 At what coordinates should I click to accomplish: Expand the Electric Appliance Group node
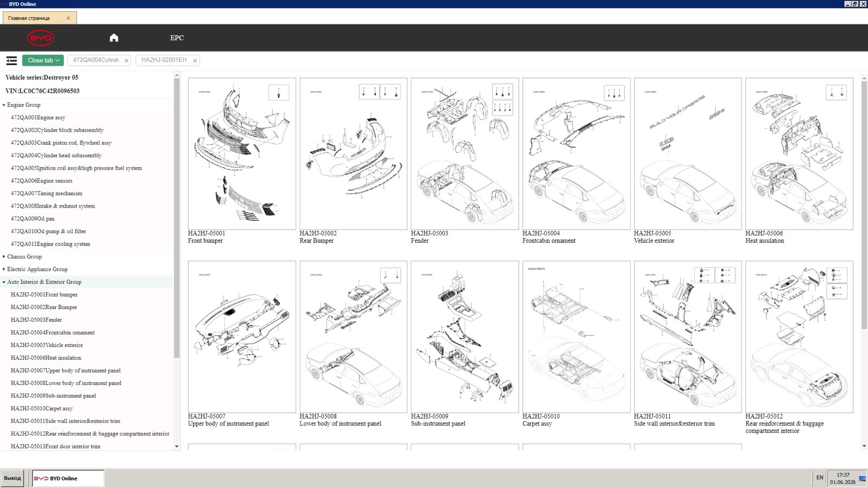[4, 269]
